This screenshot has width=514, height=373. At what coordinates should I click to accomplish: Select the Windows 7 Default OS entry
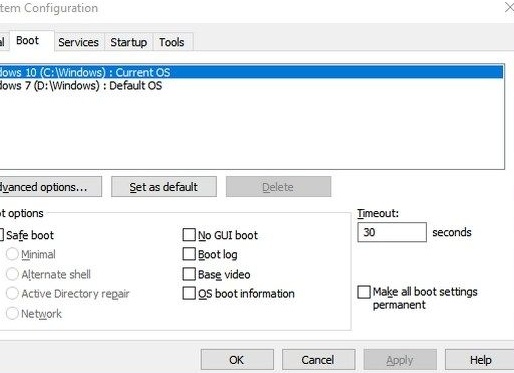tap(251, 86)
